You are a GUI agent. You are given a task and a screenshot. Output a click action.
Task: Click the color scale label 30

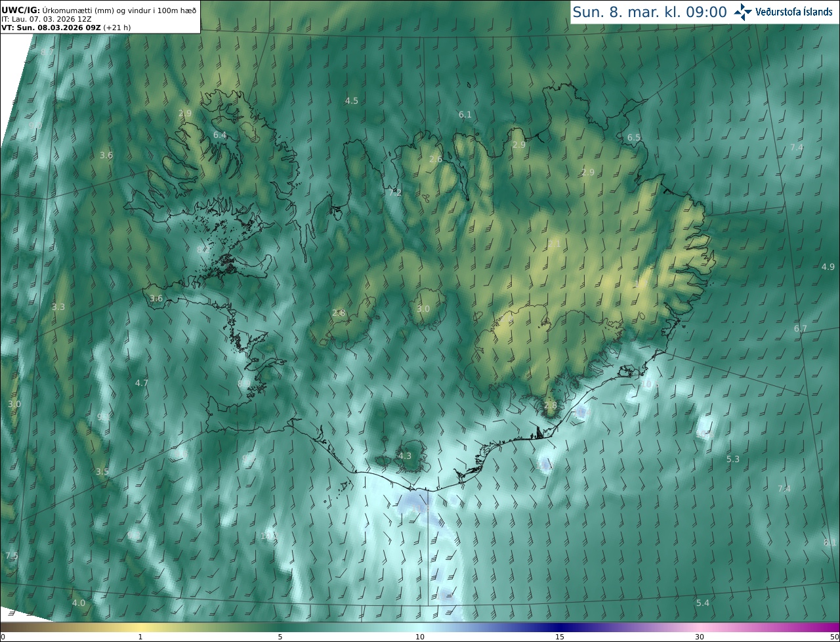700,637
